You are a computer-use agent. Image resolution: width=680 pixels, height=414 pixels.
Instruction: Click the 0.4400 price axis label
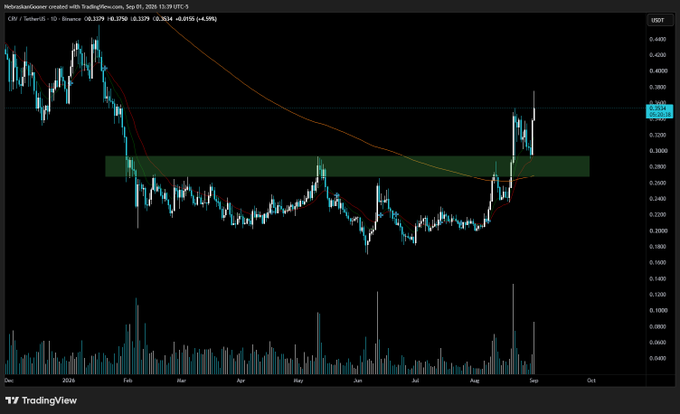point(657,39)
